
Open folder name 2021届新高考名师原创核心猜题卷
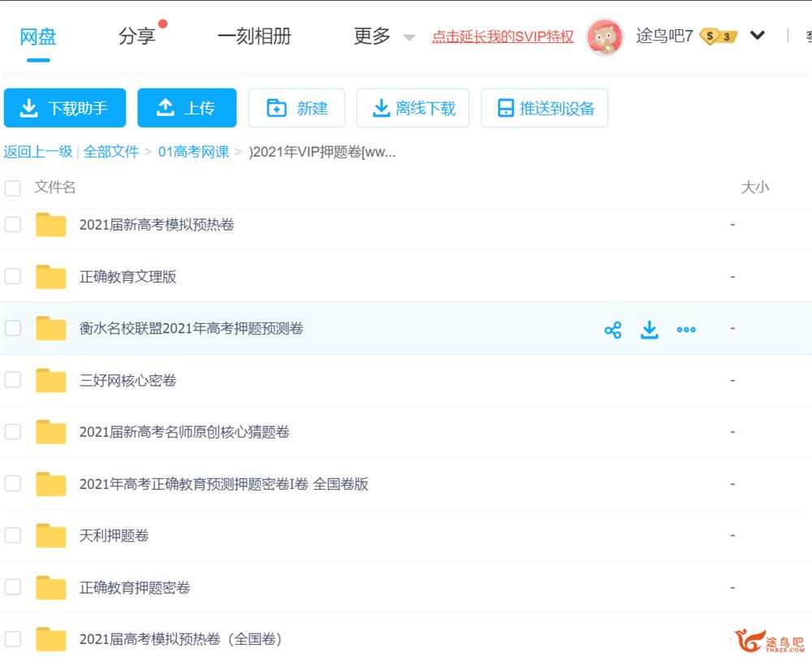(x=184, y=432)
